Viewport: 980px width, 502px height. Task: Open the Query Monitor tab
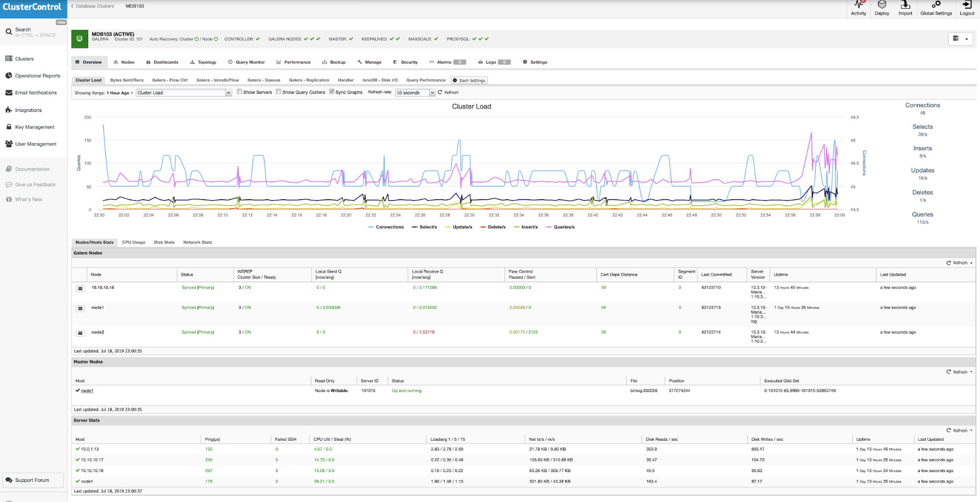coord(246,62)
